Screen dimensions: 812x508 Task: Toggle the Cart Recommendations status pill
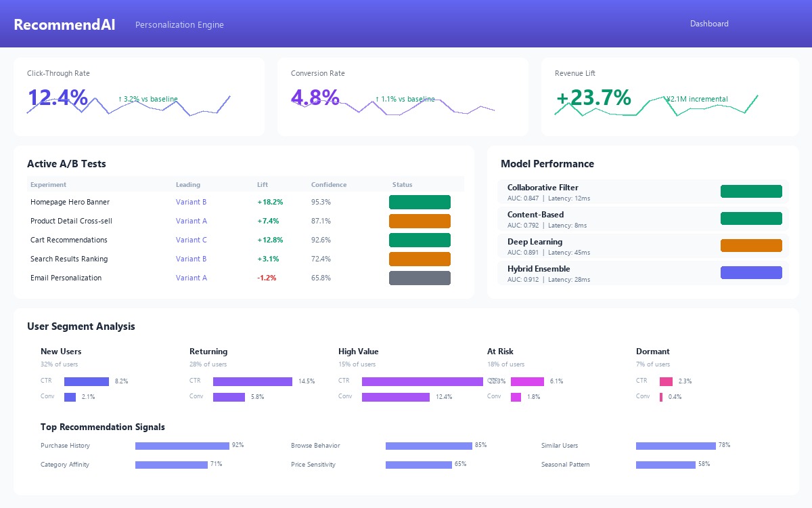420,240
